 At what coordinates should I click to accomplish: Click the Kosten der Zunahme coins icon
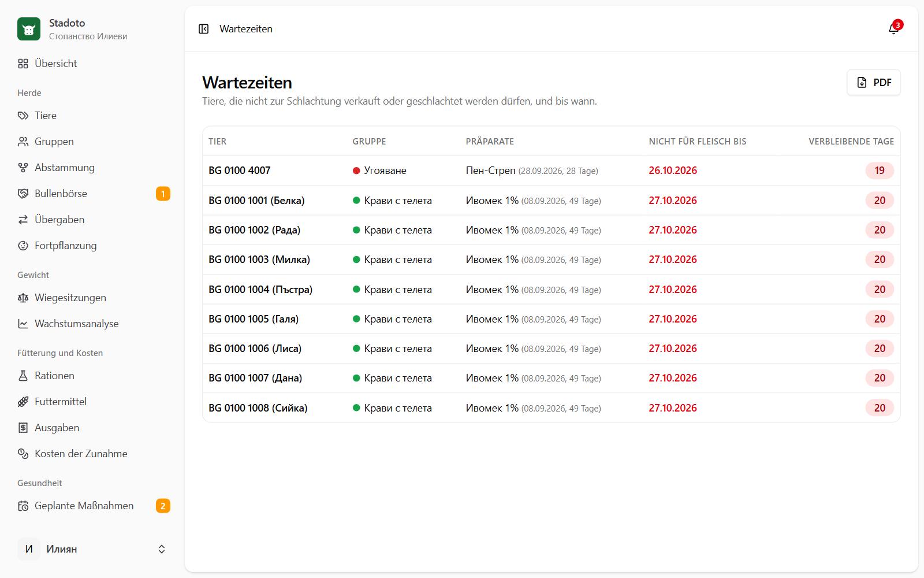(x=23, y=454)
